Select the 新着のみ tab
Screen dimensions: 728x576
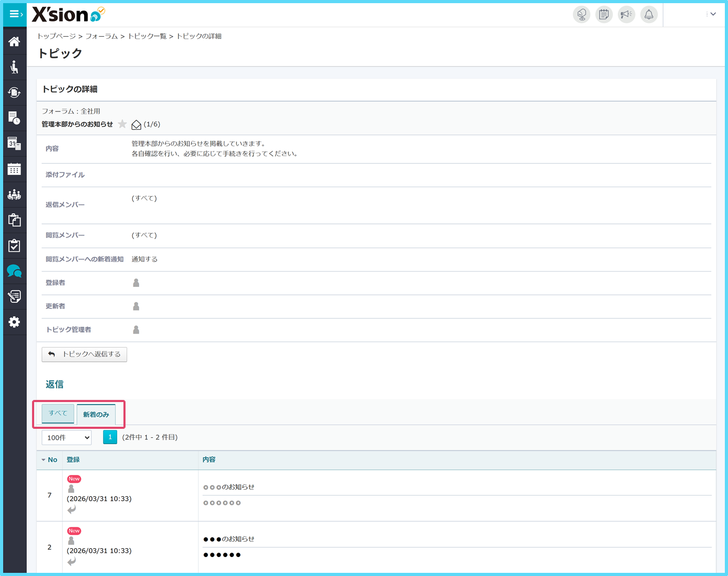pos(96,415)
